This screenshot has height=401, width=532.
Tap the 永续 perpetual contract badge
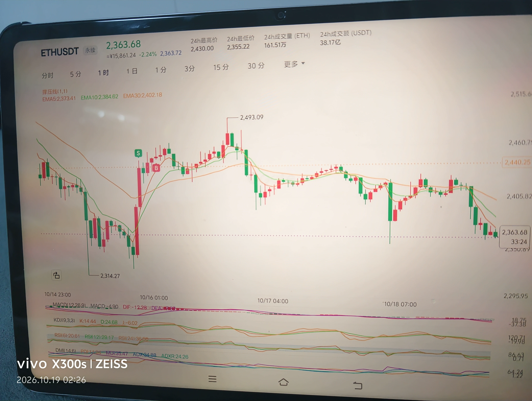click(x=90, y=50)
